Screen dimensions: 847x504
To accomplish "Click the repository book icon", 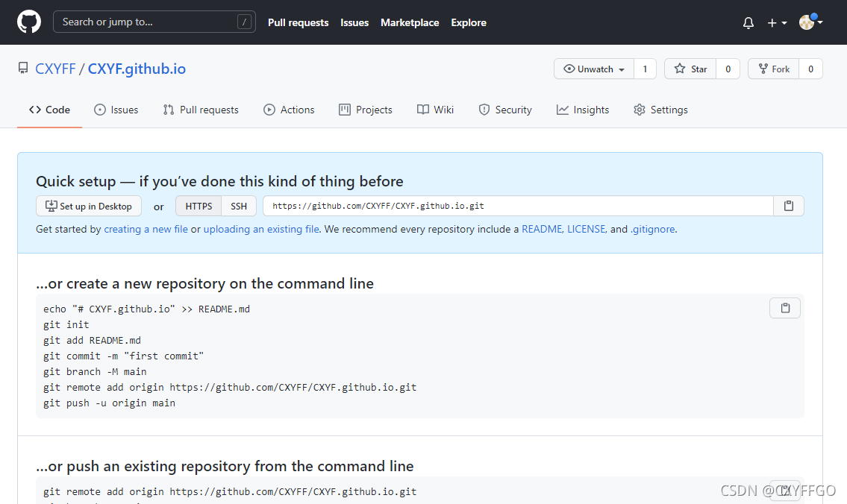I will pos(22,68).
